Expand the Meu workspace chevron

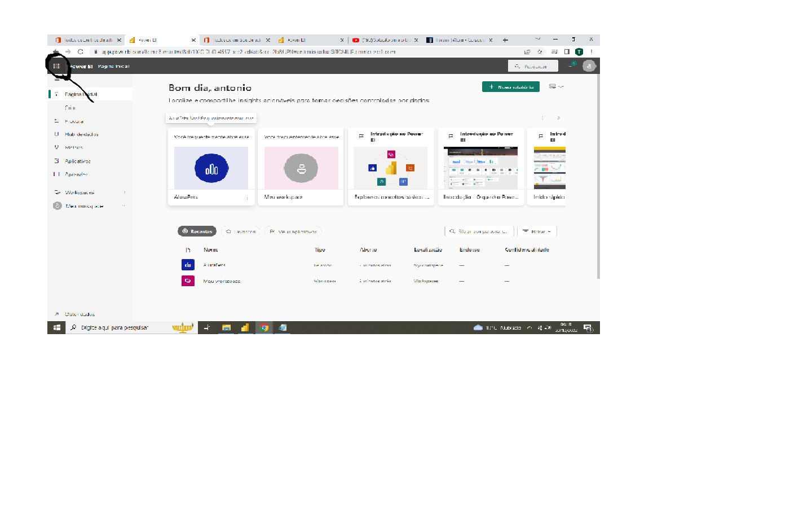point(124,206)
